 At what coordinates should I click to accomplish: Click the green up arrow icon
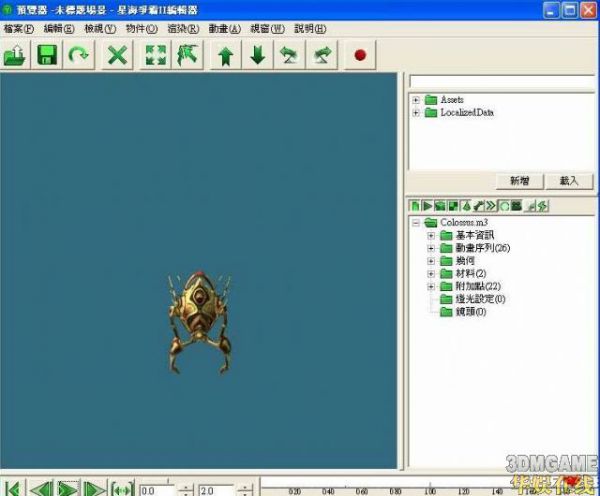point(226,55)
